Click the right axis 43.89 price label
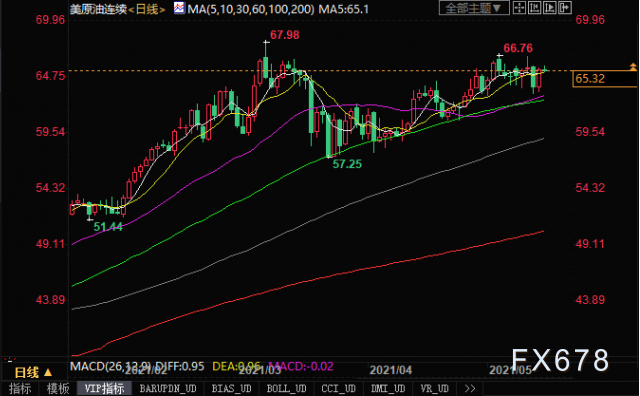The image size is (640, 396). tap(590, 300)
